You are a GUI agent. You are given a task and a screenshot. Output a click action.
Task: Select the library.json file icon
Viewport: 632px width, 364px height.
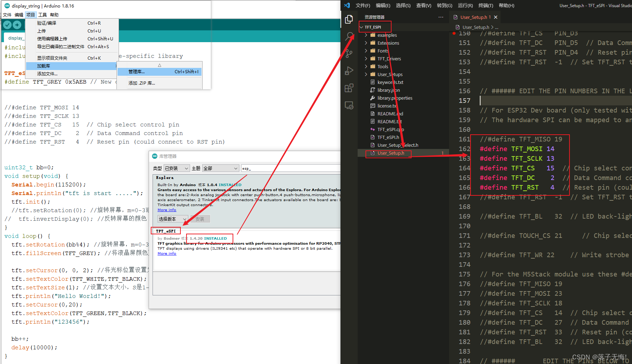pyautogui.click(x=373, y=90)
